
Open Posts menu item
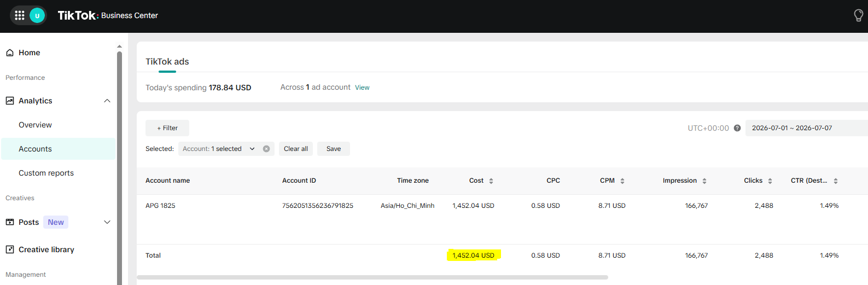coord(28,222)
